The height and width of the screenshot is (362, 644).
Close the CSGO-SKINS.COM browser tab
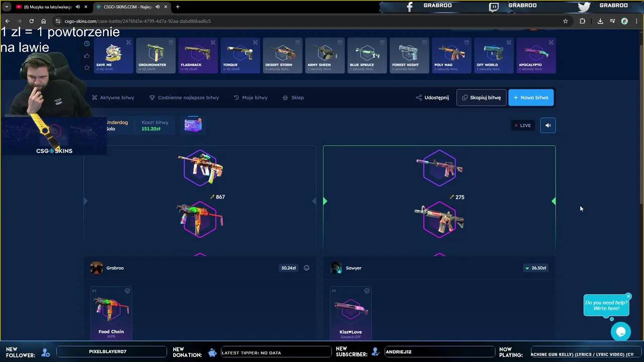pyautogui.click(x=166, y=7)
